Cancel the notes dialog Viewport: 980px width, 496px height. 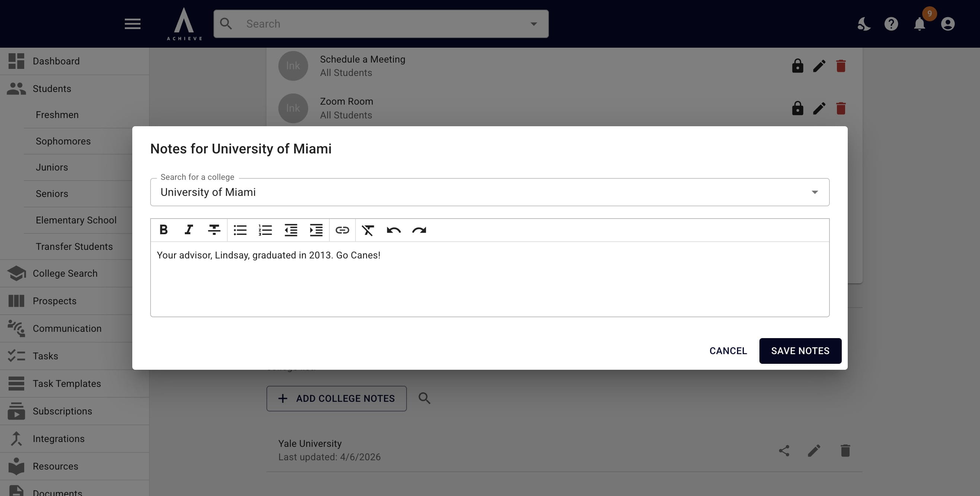[x=728, y=351]
